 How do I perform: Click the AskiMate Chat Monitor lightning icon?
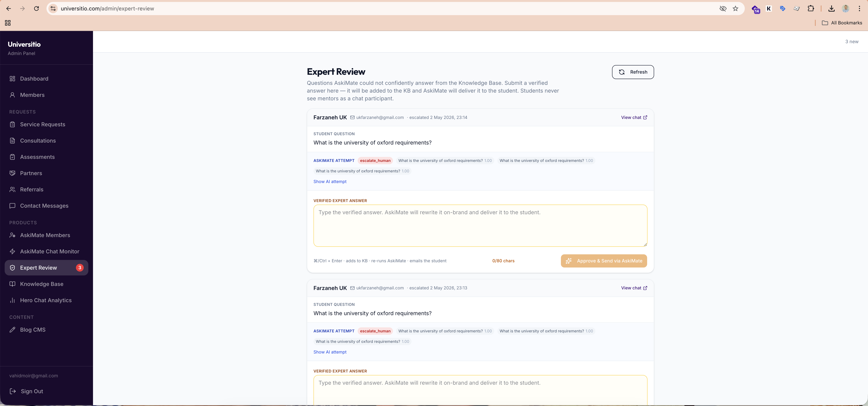pyautogui.click(x=12, y=251)
